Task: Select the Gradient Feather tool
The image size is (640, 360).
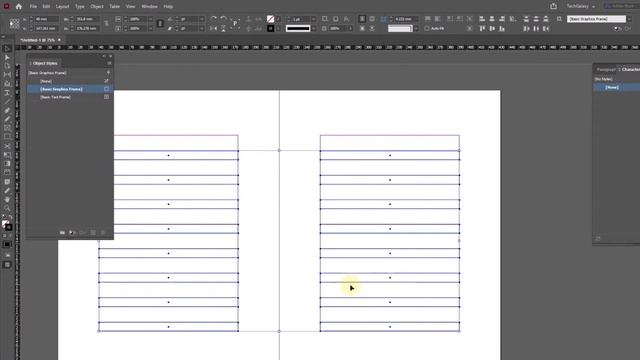Action: click(x=7, y=172)
